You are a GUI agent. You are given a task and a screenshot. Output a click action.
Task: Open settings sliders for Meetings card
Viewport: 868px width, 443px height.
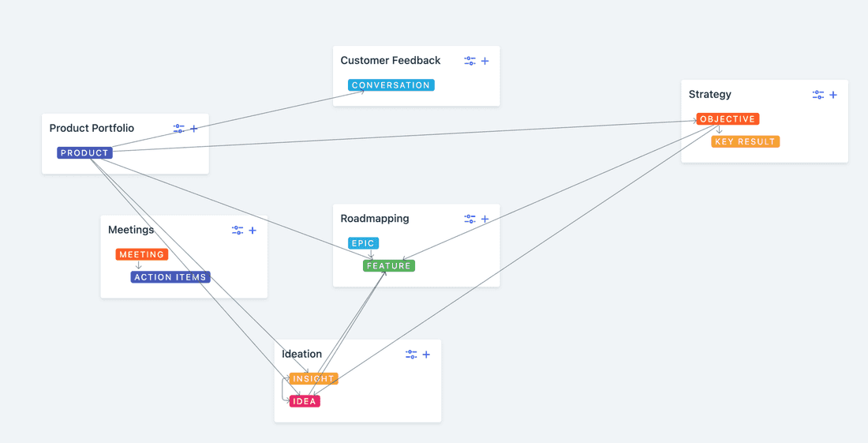pyautogui.click(x=238, y=231)
